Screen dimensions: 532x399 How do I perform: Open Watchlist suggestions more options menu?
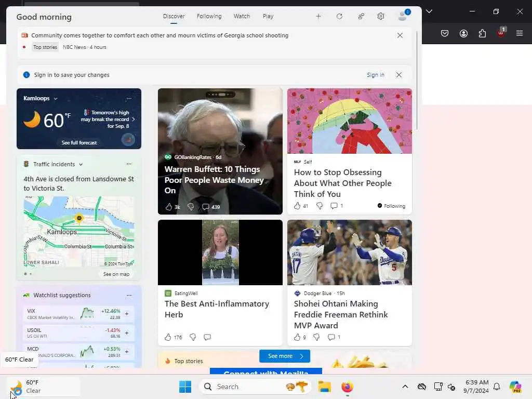click(x=129, y=295)
